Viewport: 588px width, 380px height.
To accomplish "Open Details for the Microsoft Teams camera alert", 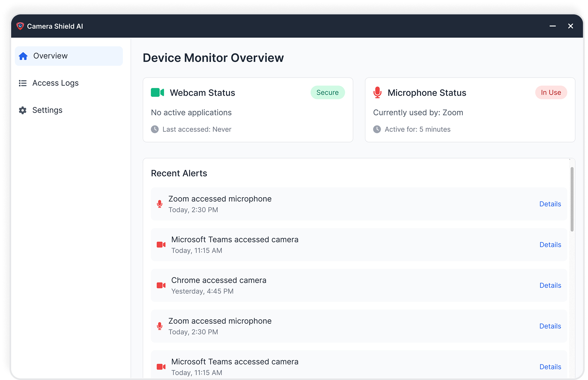I will [x=550, y=244].
